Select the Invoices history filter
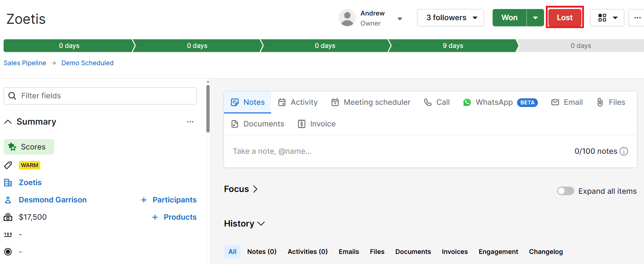The width and height of the screenshot is (644, 264). pyautogui.click(x=455, y=252)
